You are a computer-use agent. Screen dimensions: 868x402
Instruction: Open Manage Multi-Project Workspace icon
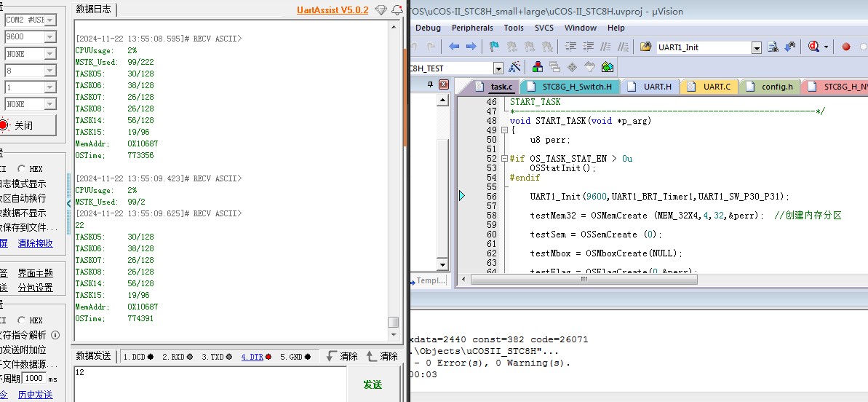coord(554,68)
